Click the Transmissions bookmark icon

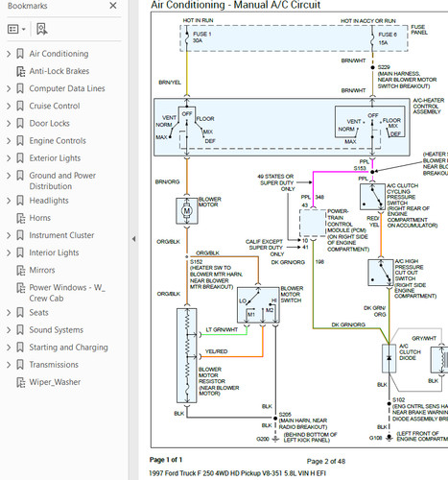[x=20, y=365]
